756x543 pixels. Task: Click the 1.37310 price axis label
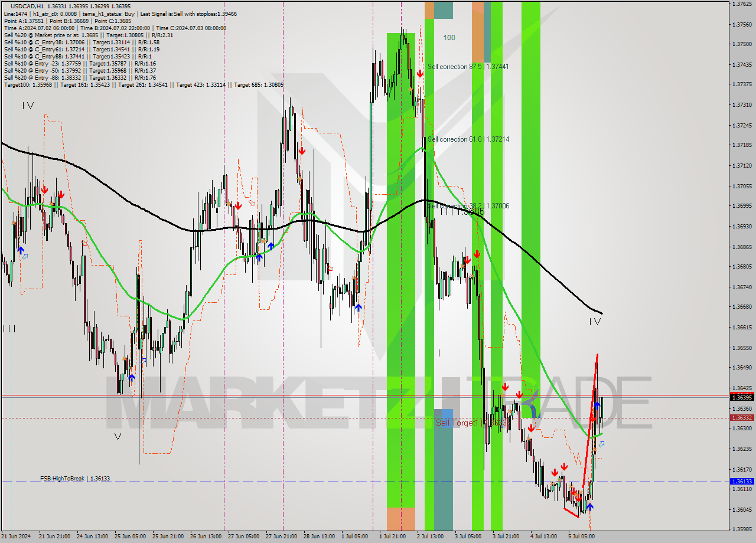click(742, 104)
